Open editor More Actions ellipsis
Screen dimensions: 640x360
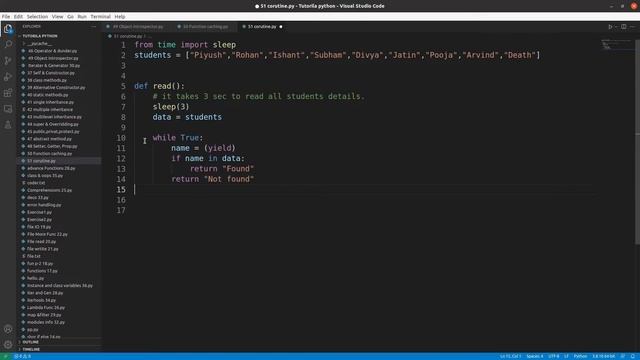[x=633, y=27]
